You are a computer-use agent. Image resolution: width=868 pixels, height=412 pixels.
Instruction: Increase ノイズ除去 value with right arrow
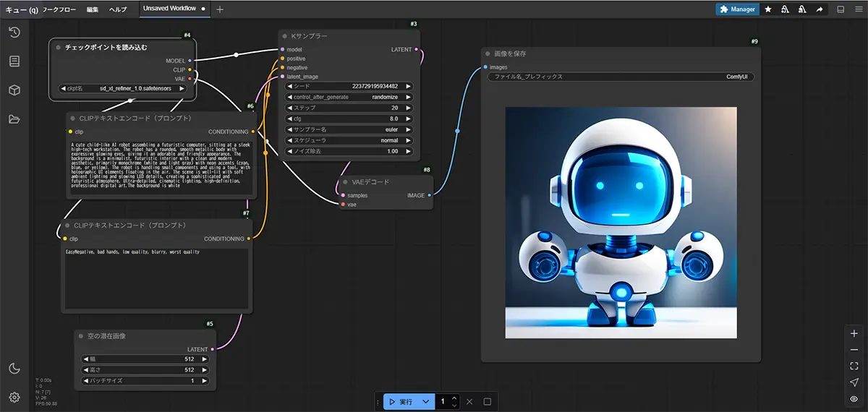409,151
